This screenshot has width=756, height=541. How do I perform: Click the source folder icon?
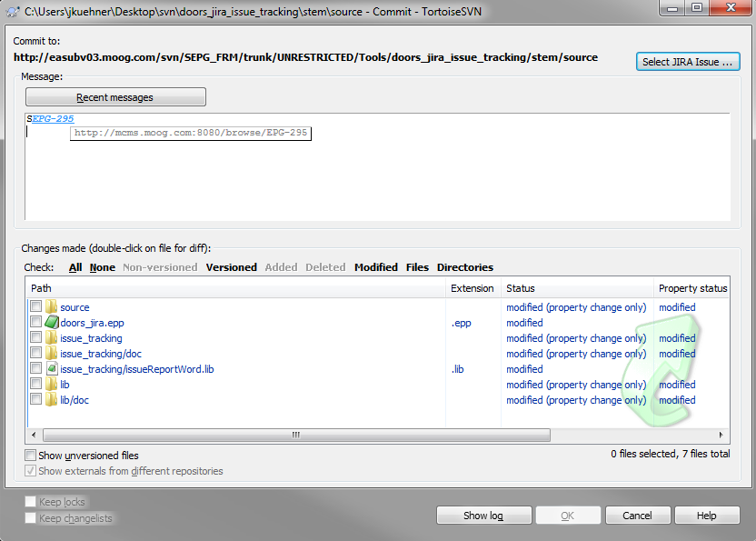pyautogui.click(x=51, y=307)
